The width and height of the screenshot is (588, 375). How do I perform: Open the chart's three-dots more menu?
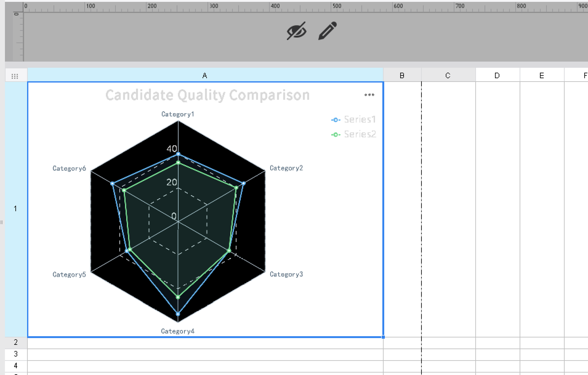[369, 95]
